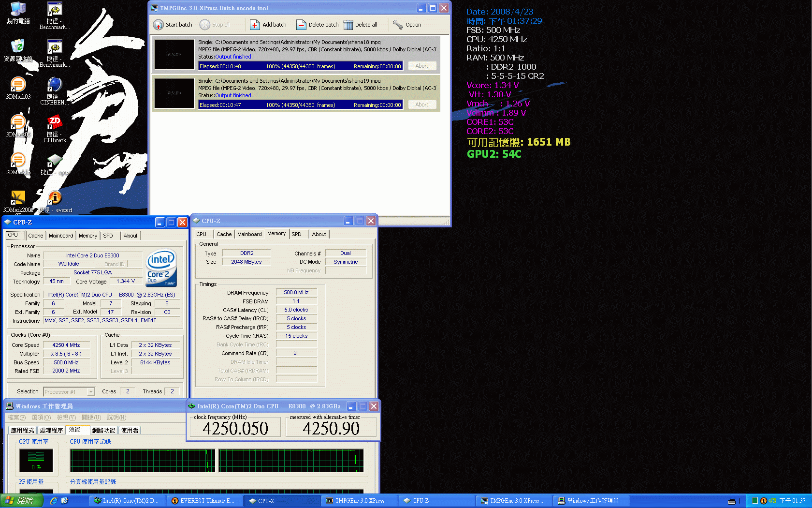Switch to 處理程序 tab in Task Manager
Screen dimensions: 812x508
[51, 430]
